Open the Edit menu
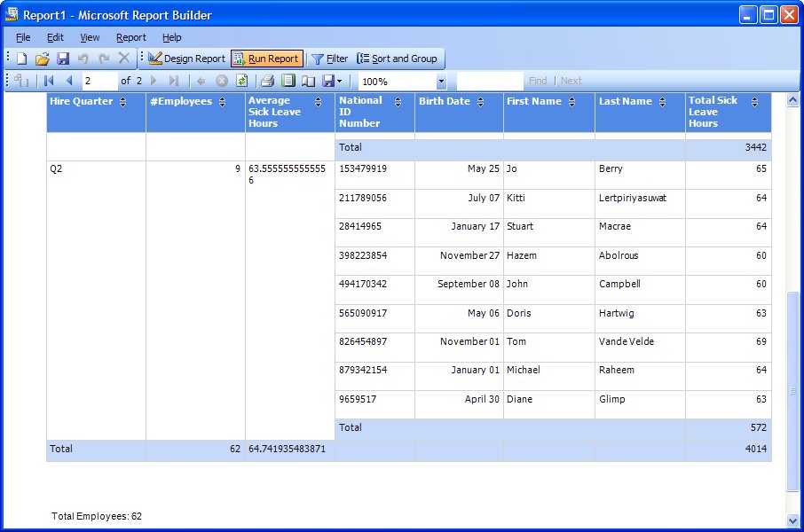The image size is (804, 532). pos(55,37)
